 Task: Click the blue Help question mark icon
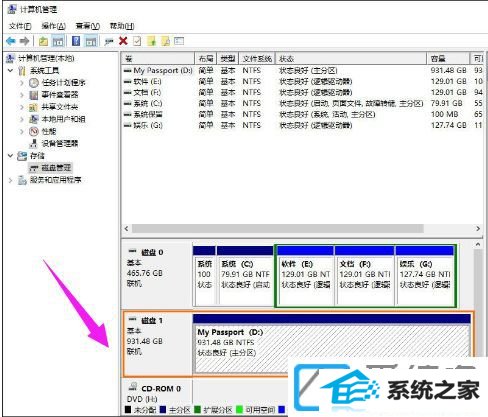(x=76, y=41)
